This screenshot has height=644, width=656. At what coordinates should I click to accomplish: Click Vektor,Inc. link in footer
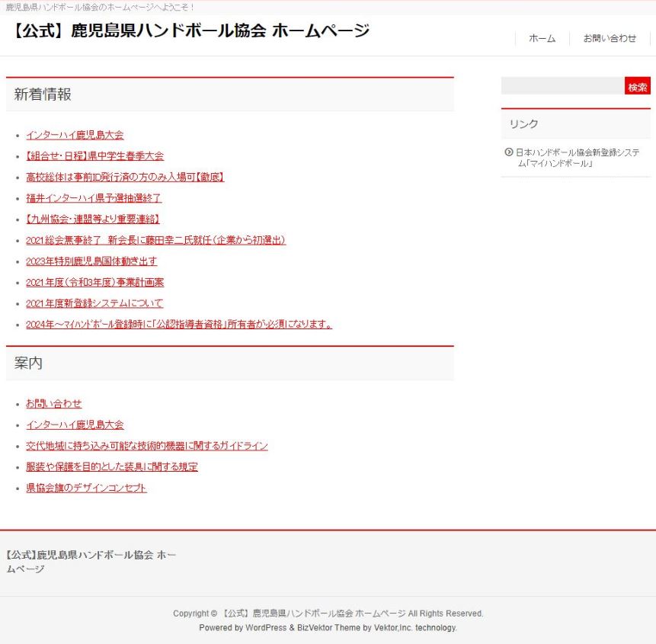coord(393,628)
